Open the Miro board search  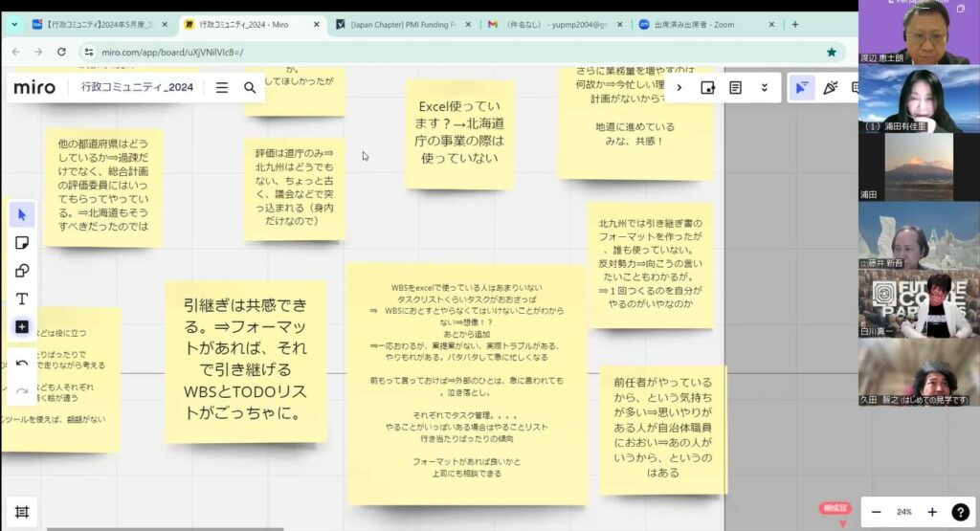pos(250,88)
